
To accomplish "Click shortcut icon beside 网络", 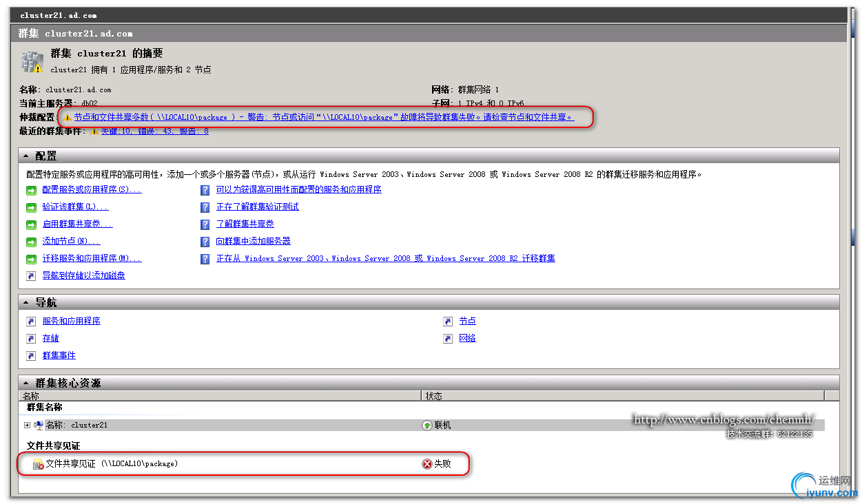I will pyautogui.click(x=448, y=339).
